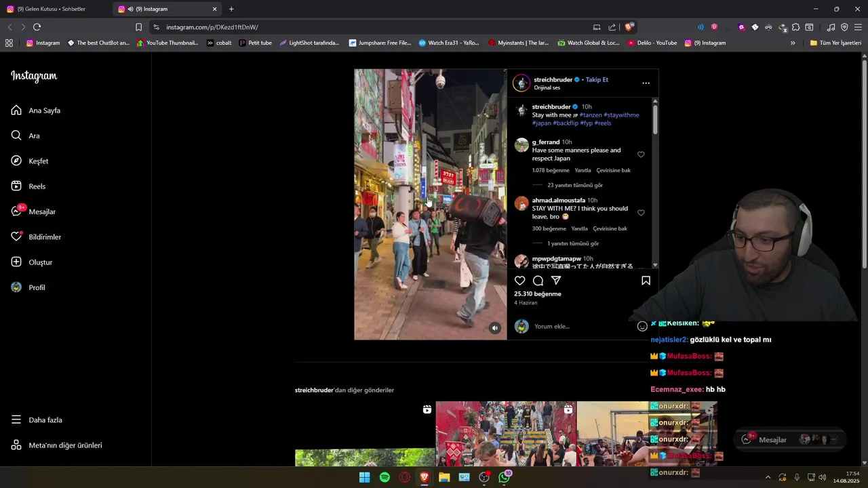Open the Reels section
Viewport: 868px width, 488px height.
coord(28,186)
